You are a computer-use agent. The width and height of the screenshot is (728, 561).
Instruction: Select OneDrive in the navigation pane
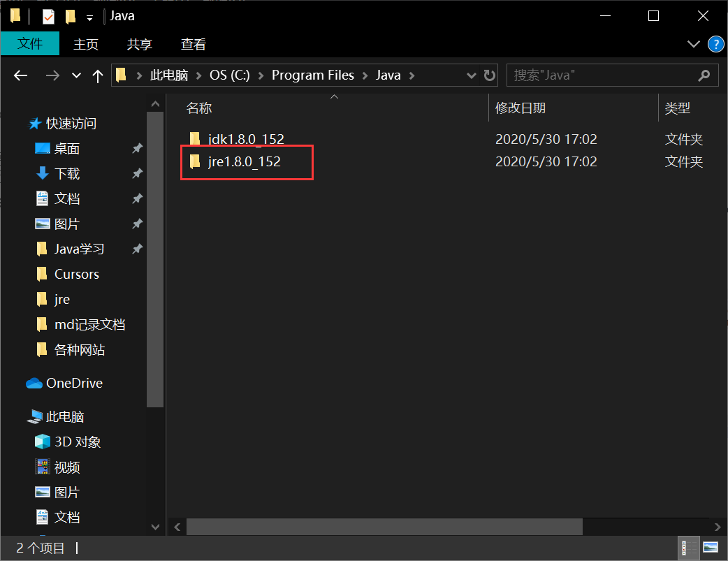pyautogui.click(x=74, y=383)
